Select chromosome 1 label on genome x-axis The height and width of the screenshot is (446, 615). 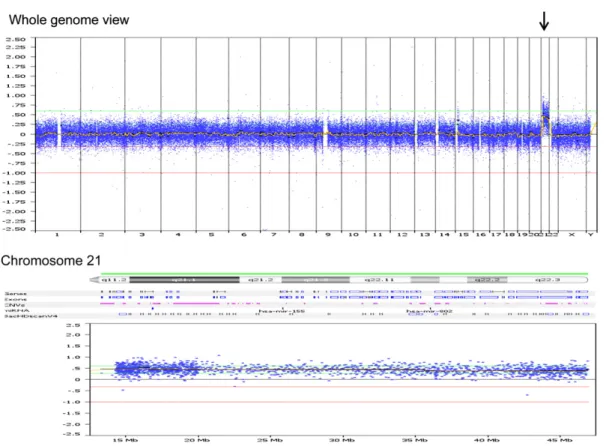[57, 235]
